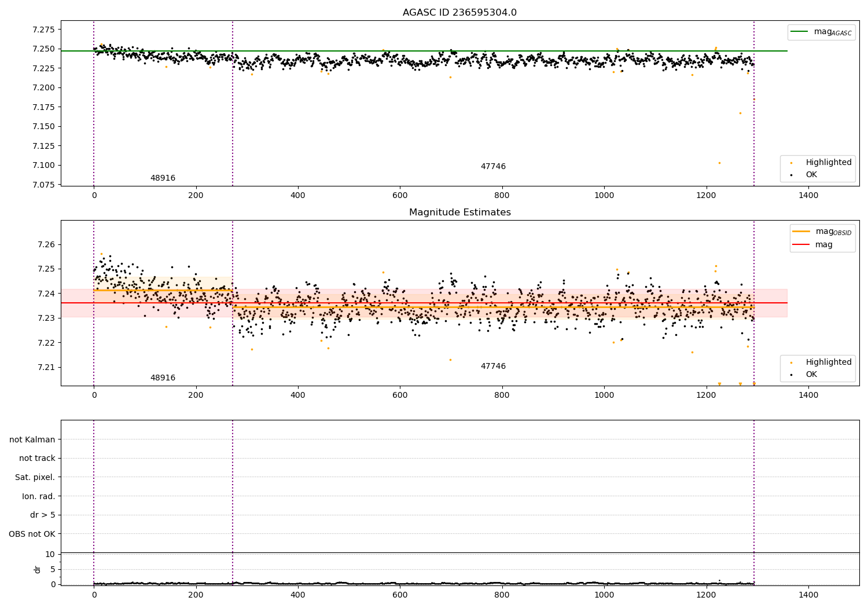Click the AGASC ID 236595304.0 title
Screen dimensions: 868x608
point(459,13)
